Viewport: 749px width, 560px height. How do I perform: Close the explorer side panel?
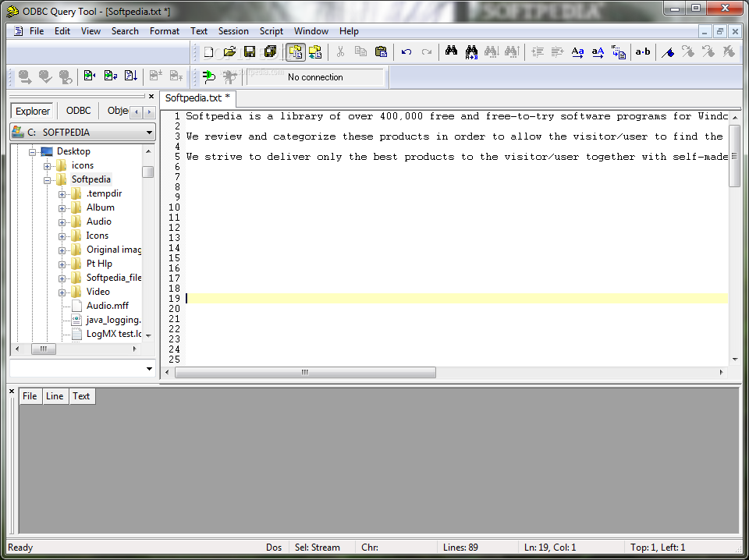[151, 97]
